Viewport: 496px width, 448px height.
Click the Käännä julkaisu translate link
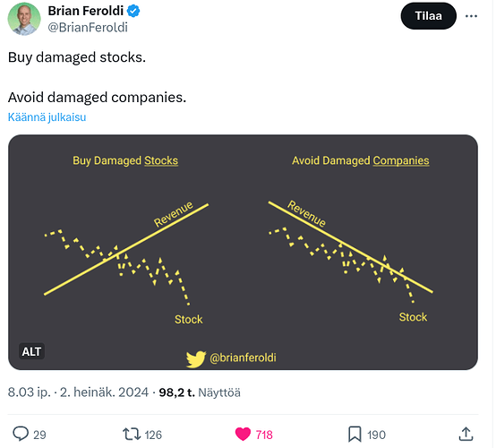pyautogui.click(x=47, y=117)
